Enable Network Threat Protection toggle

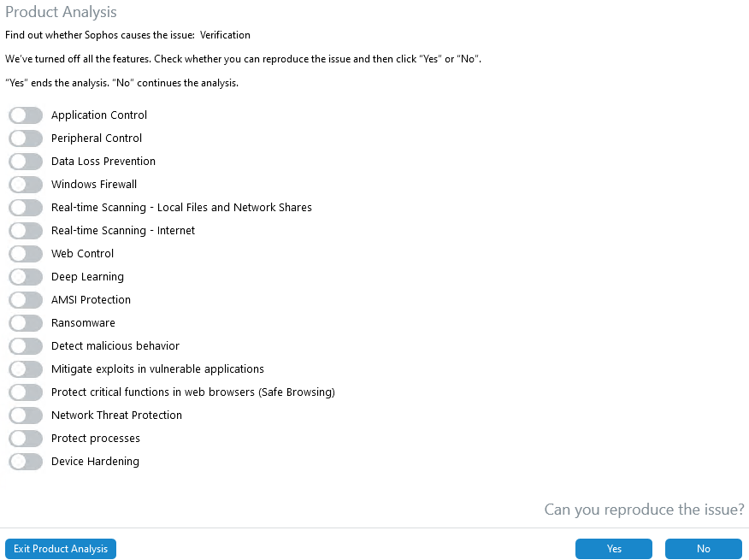26,416
